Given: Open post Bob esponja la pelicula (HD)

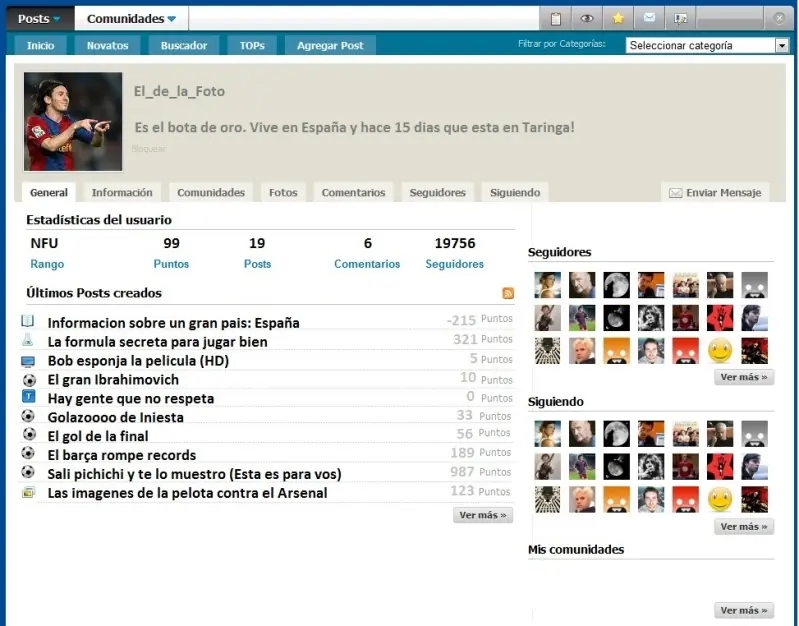Looking at the screenshot, I should (138, 360).
